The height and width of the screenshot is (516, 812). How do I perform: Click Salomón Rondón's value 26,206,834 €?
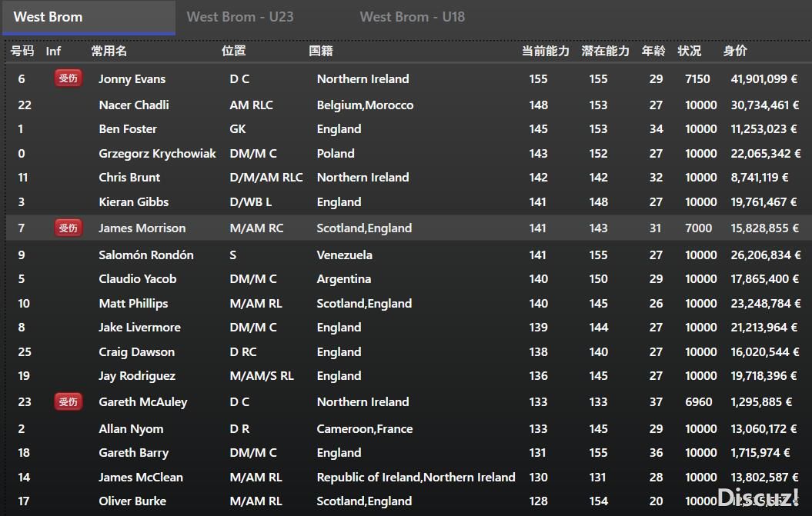click(x=765, y=255)
